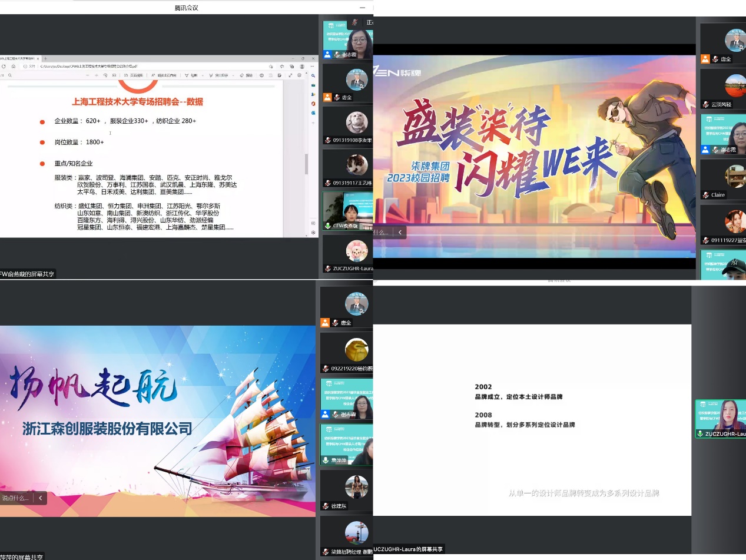Collapse chat bar chevron on the 扬帆起航 slide
This screenshot has height=560, width=746.
point(40,498)
